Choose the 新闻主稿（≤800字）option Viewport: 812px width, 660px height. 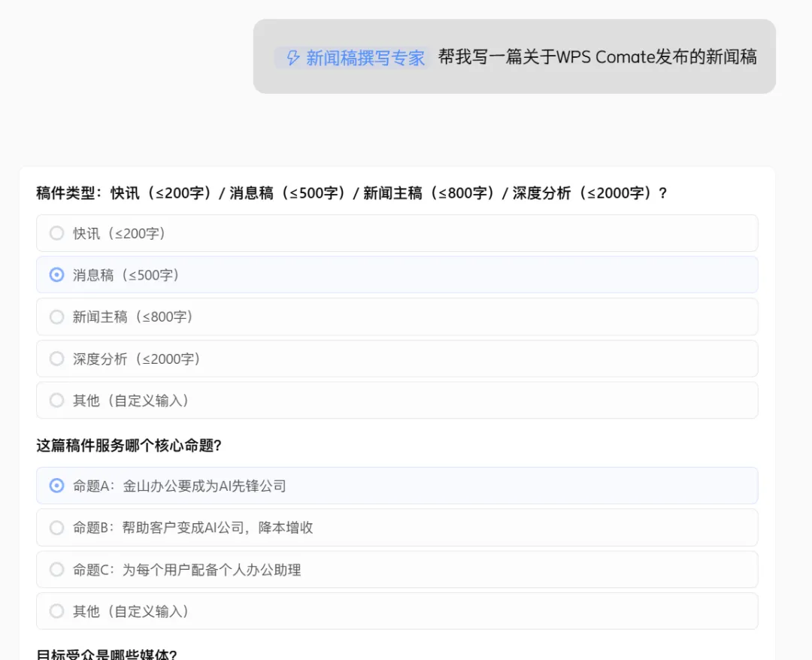click(x=397, y=316)
